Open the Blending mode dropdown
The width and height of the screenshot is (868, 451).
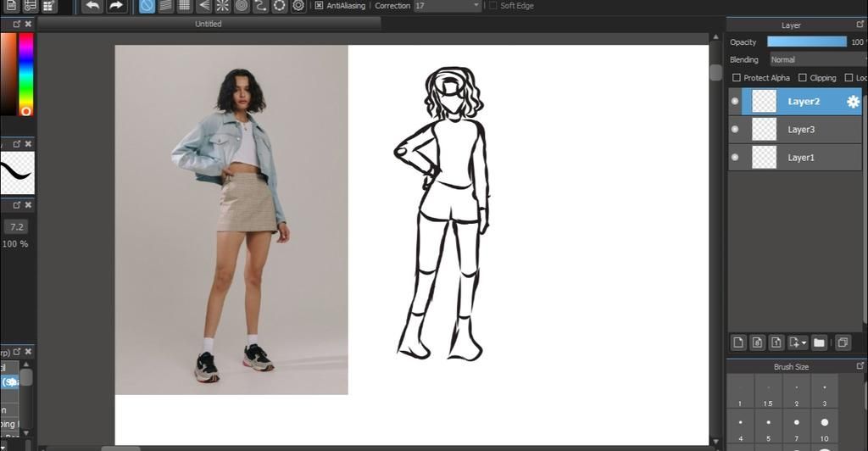tap(818, 59)
